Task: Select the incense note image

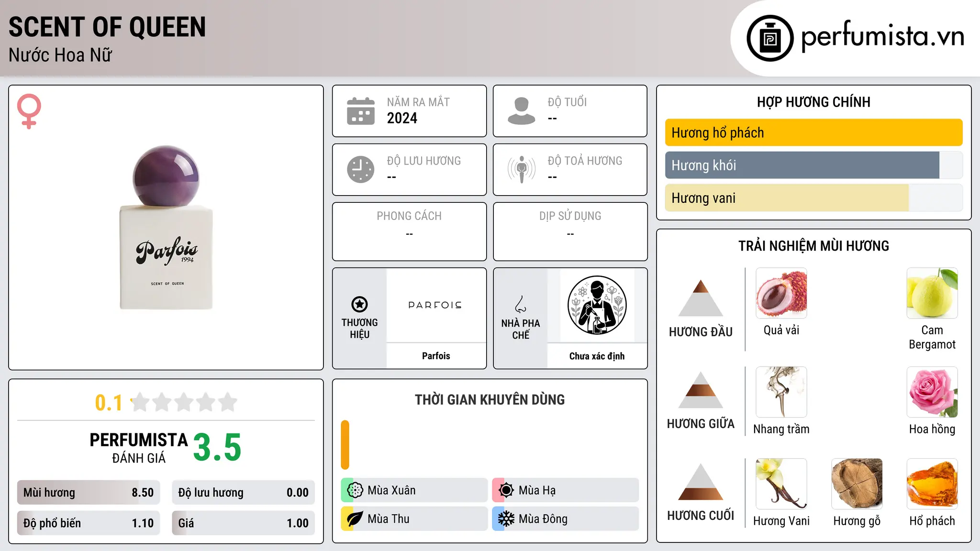Action: pyautogui.click(x=781, y=392)
